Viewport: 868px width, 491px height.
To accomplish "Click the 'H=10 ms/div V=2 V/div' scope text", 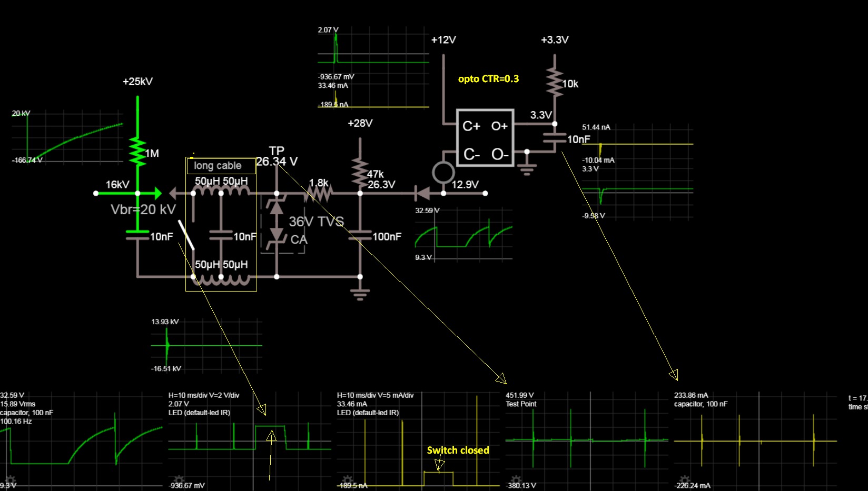I will coord(204,395).
